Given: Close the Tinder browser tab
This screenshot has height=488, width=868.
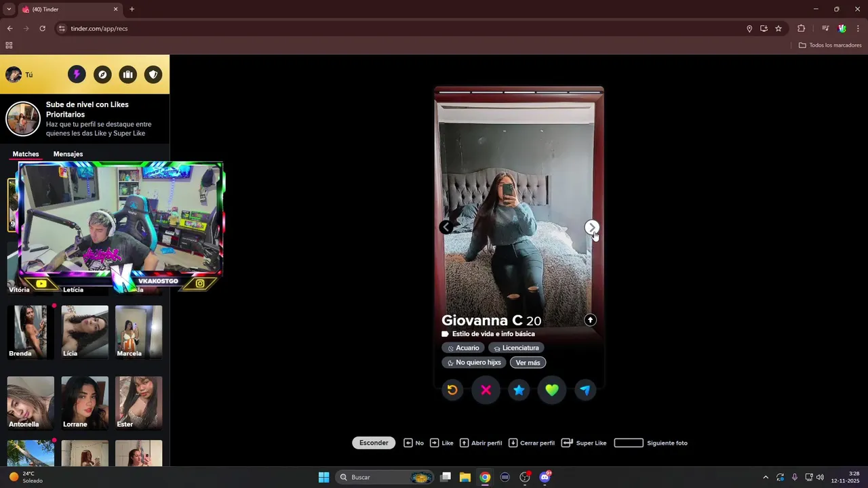Looking at the screenshot, I should [x=115, y=9].
